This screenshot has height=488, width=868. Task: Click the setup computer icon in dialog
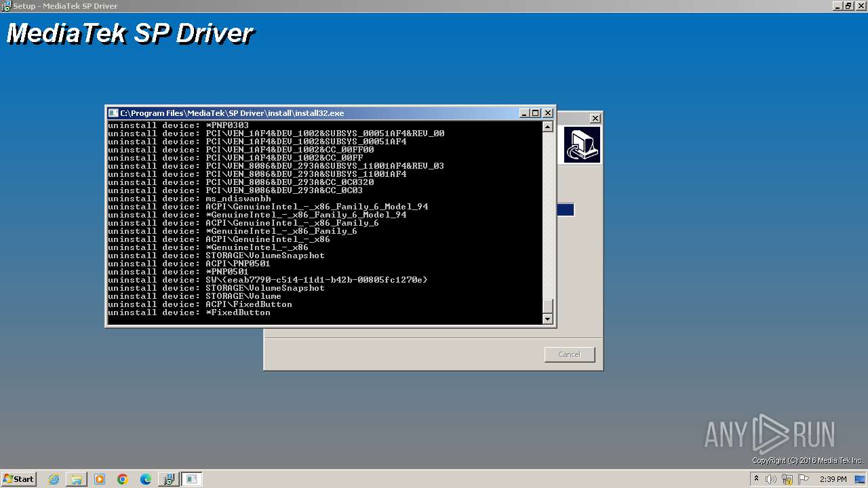583,145
